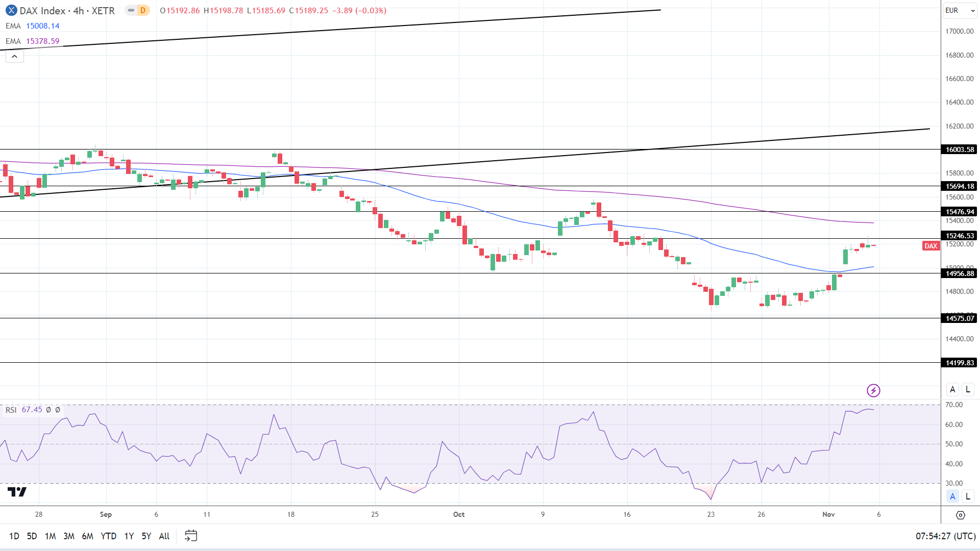Viewport: 980px width, 551px height.
Task: Toggle the delayed data D badge
Action: tap(143, 10)
